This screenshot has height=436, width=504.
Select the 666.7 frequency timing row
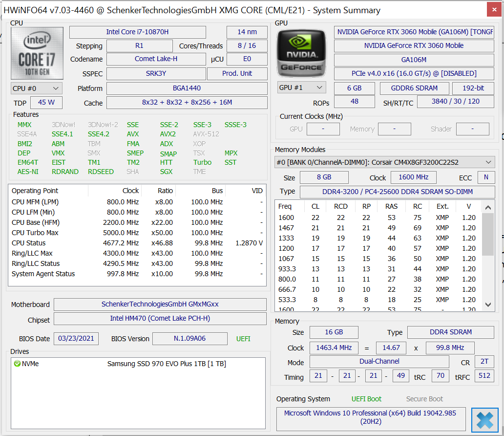pyautogui.click(x=378, y=289)
